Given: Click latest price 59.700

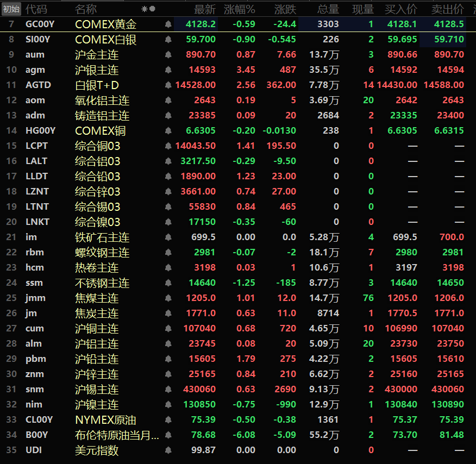Looking at the screenshot, I should [201, 39].
